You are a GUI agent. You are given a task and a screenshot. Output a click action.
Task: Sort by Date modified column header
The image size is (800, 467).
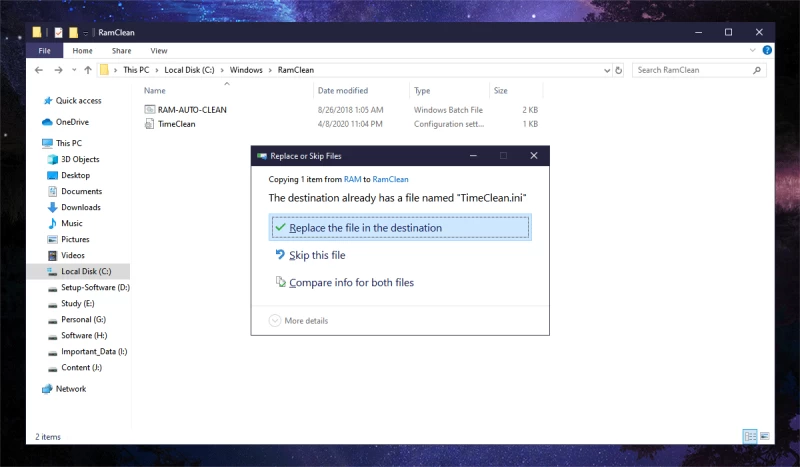point(343,90)
